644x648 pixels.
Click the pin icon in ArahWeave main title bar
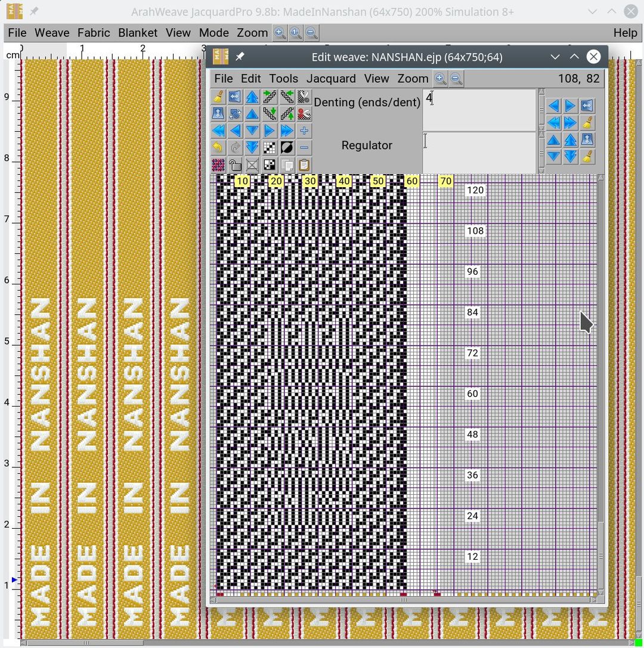(35, 11)
